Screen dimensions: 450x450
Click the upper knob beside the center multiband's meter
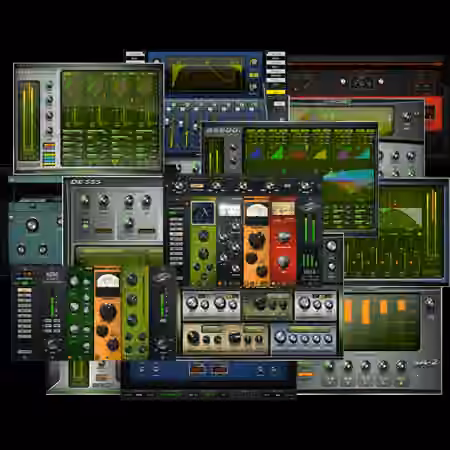point(233,148)
